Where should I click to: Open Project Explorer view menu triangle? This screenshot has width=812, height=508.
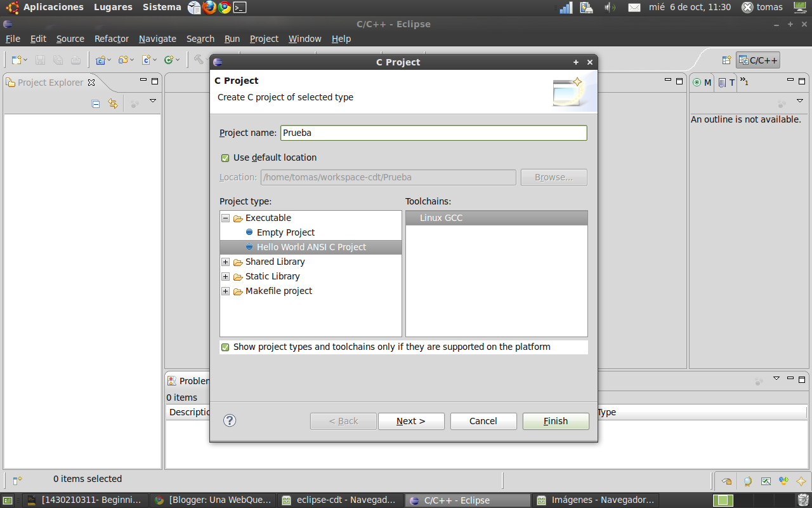(x=153, y=101)
